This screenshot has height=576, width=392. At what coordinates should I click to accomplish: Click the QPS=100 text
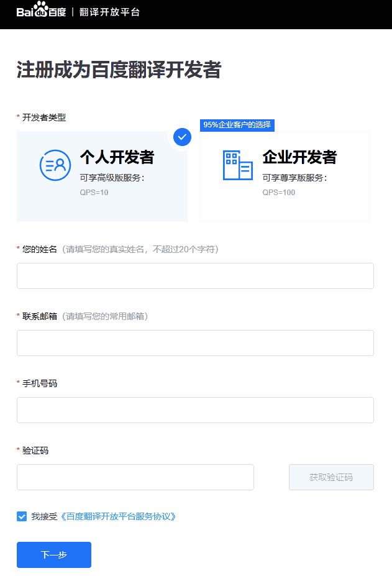coord(278,193)
